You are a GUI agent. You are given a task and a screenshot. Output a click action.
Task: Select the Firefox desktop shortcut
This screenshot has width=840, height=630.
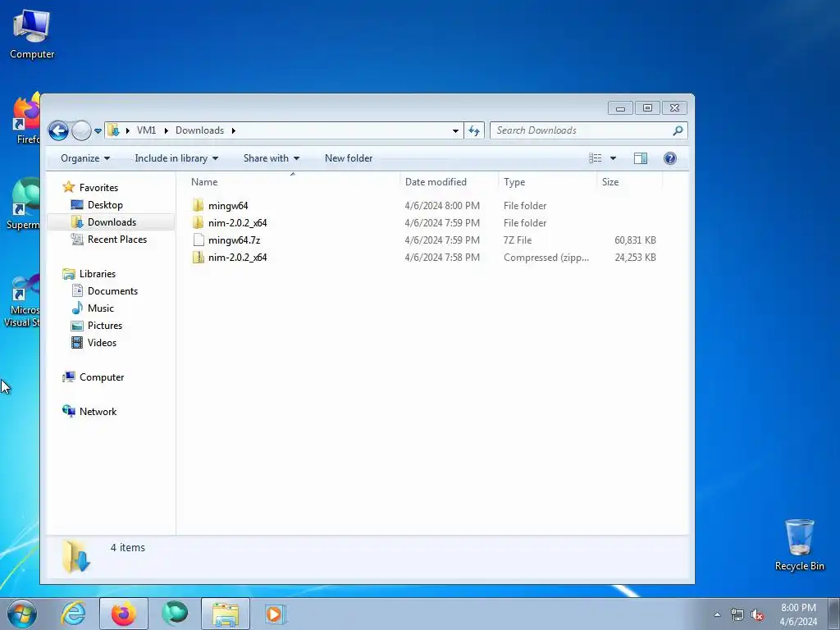pyautogui.click(x=26, y=120)
